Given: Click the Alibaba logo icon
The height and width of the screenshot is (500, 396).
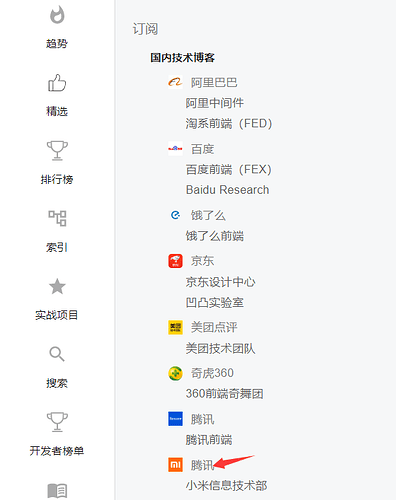Looking at the screenshot, I should [x=175, y=82].
